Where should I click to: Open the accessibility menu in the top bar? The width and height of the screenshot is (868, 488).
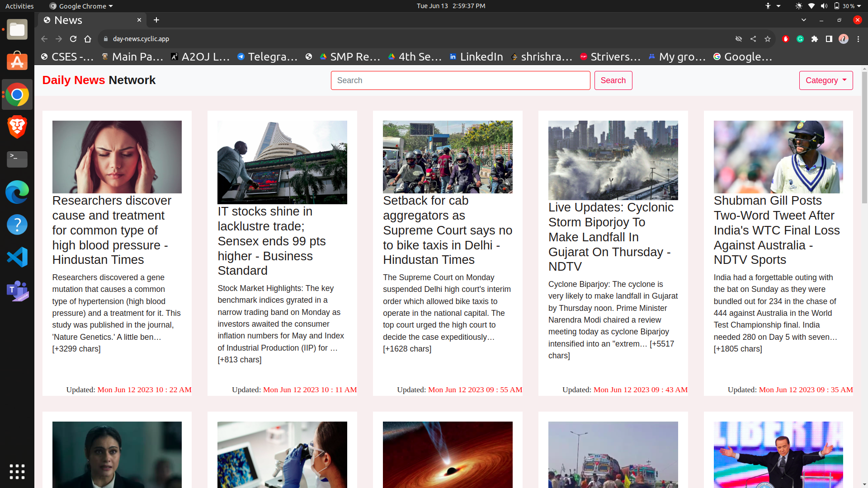[x=773, y=6]
